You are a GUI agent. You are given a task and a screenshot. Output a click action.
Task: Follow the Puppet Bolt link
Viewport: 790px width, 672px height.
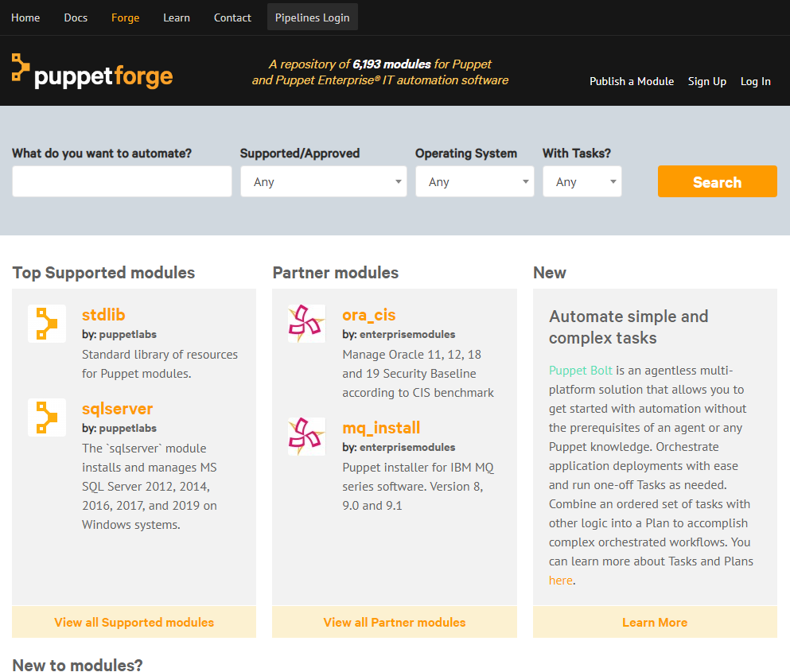[x=581, y=371]
